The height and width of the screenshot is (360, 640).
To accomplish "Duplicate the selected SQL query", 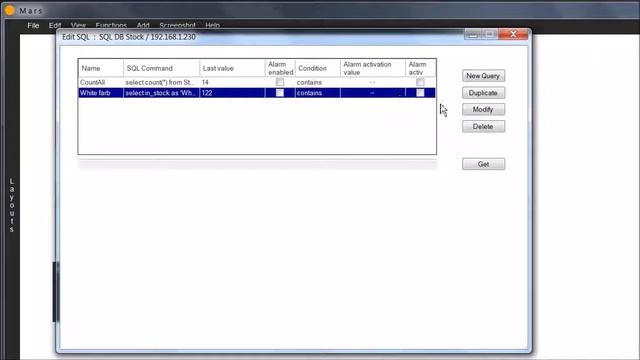I will click(x=483, y=93).
